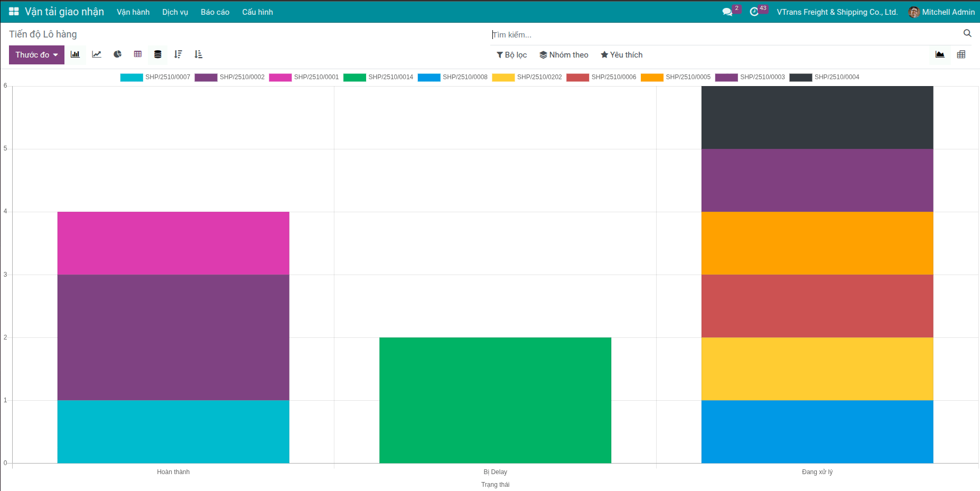Expand the Thước đo measures dropdown
This screenshot has width=980, height=491.
[36, 55]
